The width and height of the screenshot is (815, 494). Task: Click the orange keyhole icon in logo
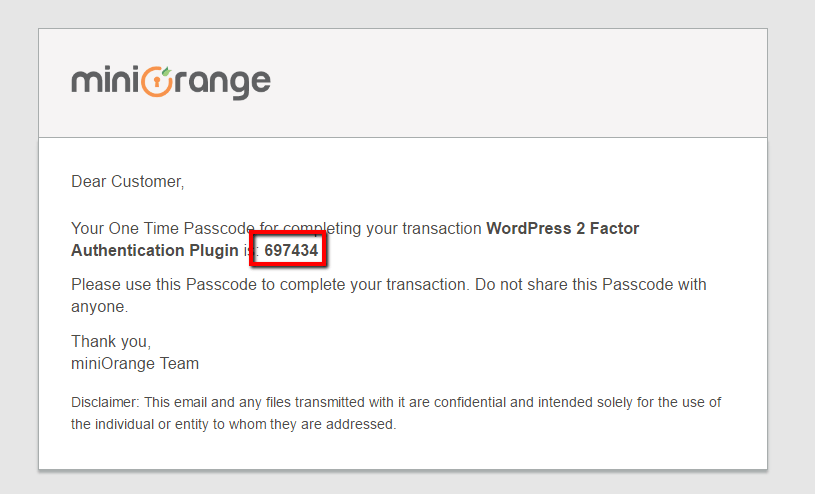tap(156, 82)
